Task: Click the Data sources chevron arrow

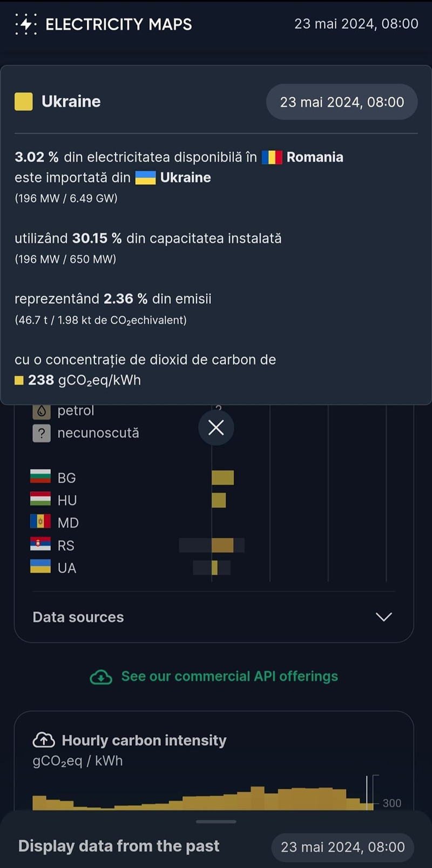Action: [x=383, y=617]
